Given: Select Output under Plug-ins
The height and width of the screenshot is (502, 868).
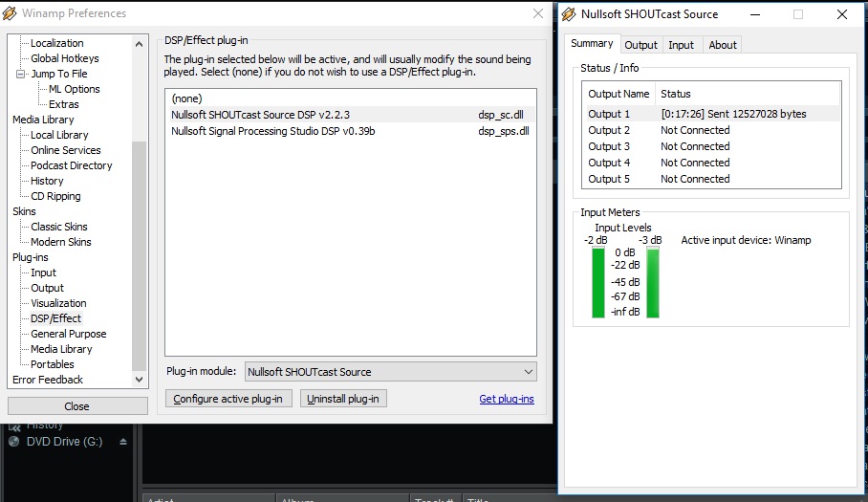Looking at the screenshot, I should click(48, 288).
